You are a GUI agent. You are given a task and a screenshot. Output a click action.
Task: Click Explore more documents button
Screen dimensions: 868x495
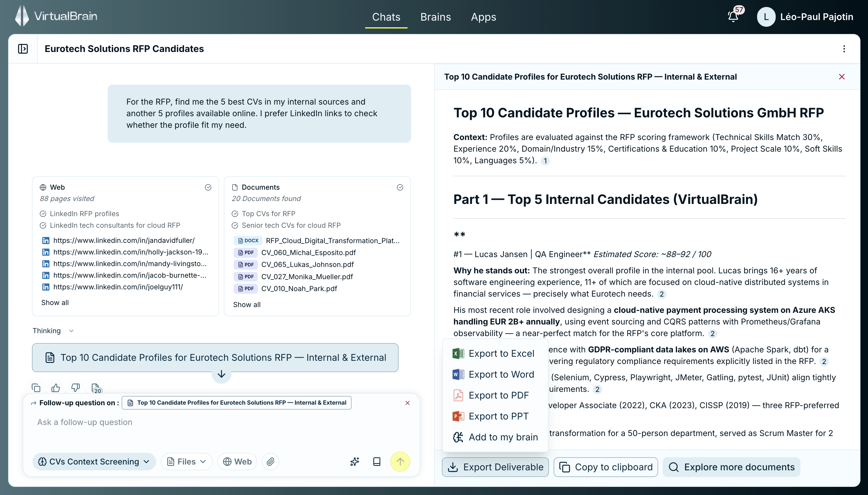[x=732, y=467]
